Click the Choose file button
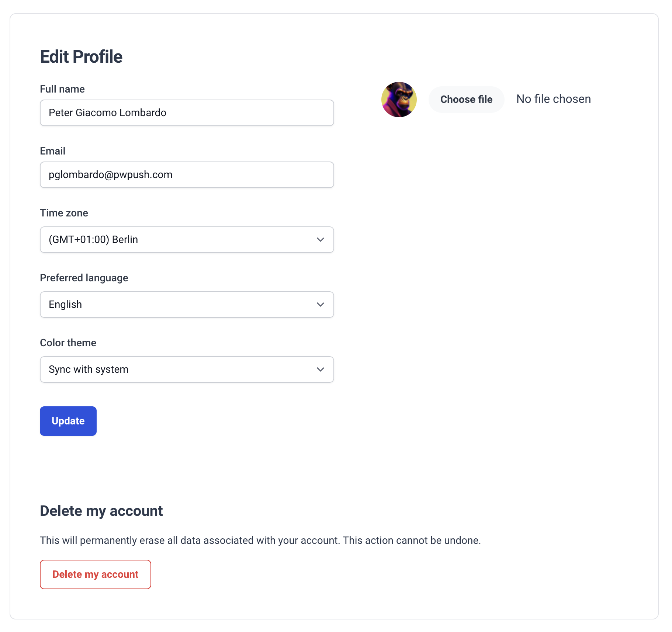 [466, 100]
